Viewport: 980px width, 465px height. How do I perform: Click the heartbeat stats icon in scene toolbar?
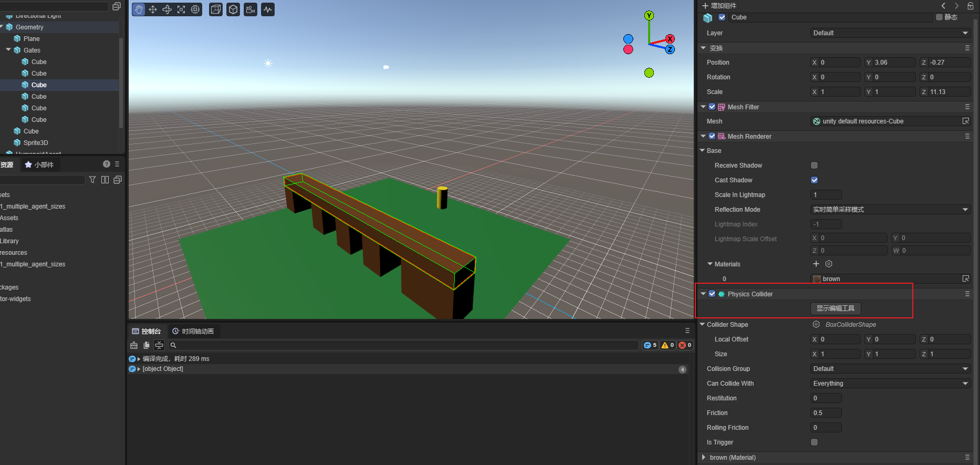pyautogui.click(x=268, y=9)
